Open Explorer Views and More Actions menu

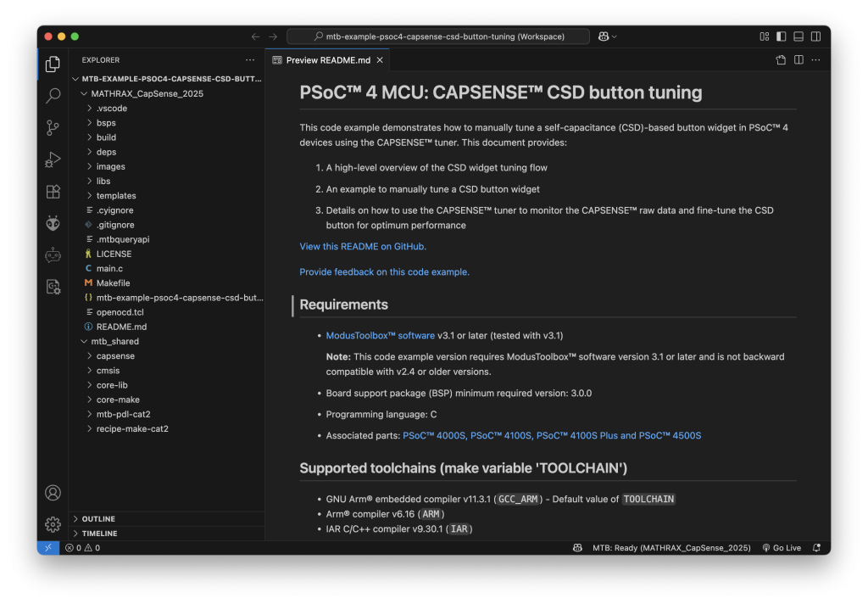(250, 60)
